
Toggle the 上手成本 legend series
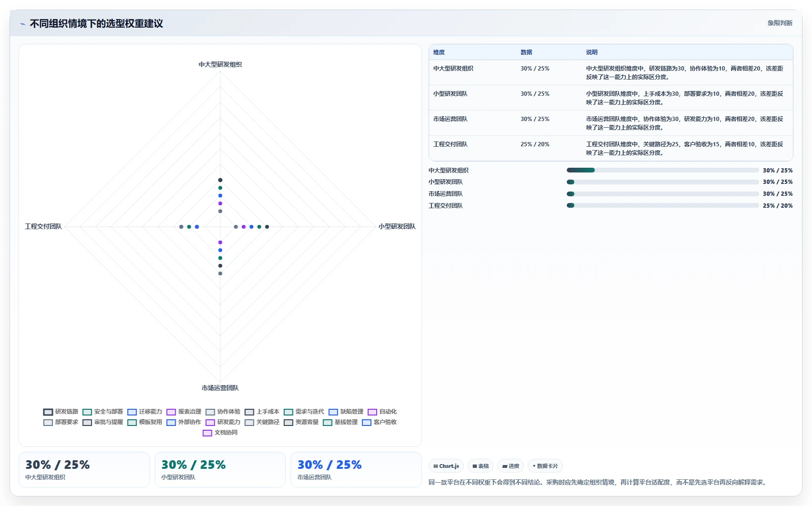262,412
